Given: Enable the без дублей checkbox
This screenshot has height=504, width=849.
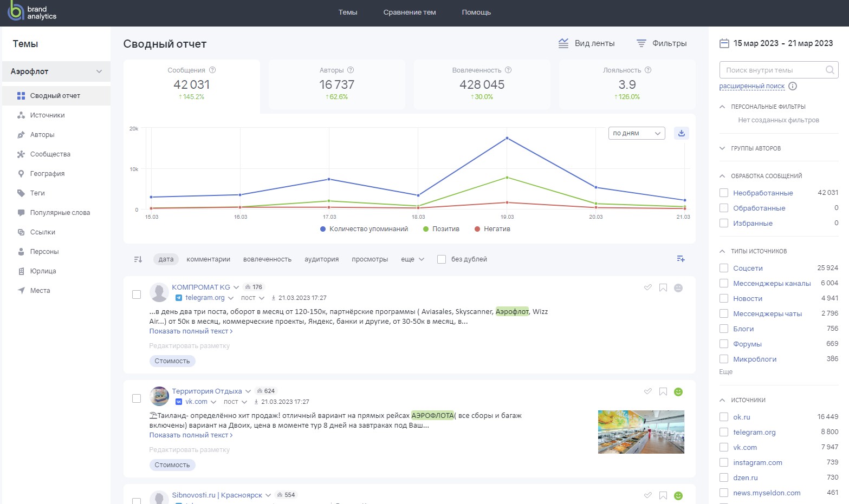Looking at the screenshot, I should (440, 259).
